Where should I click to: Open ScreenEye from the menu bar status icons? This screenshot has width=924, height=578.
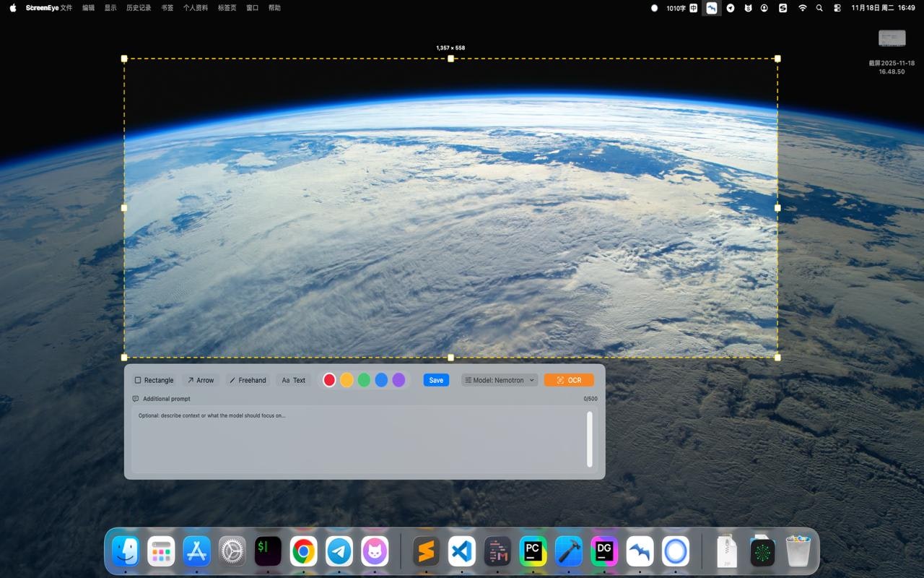pos(711,8)
